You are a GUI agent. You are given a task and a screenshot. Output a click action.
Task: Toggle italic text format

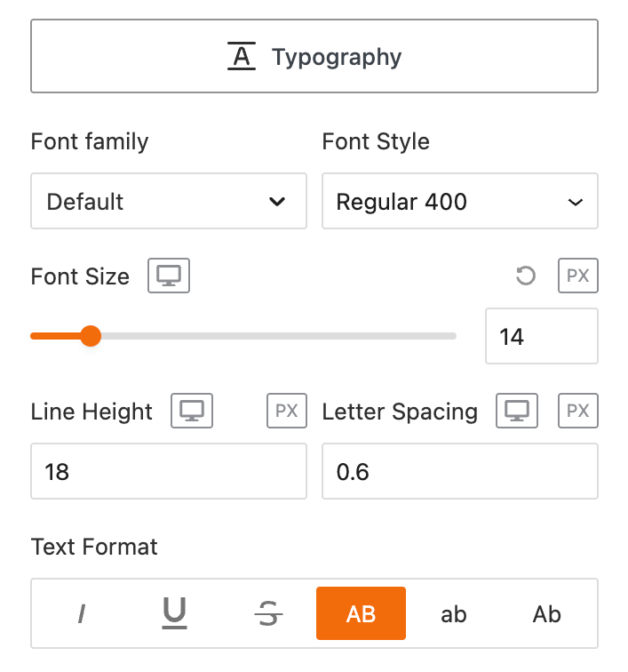tap(82, 614)
